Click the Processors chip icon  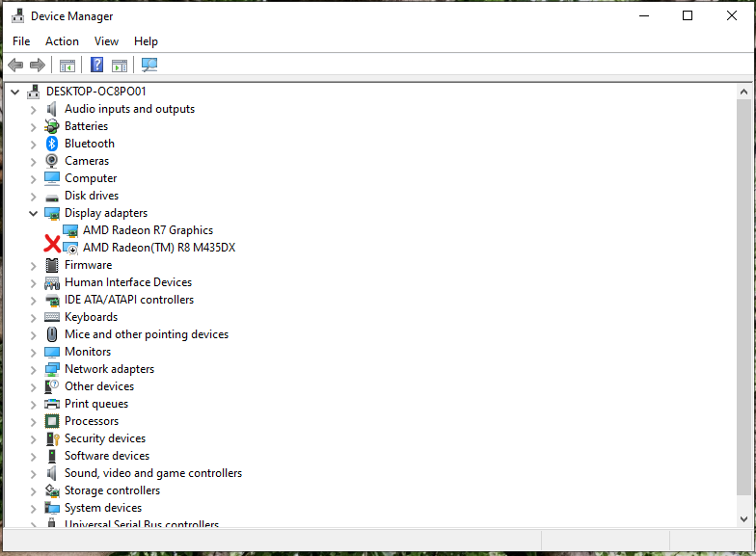pos(52,421)
